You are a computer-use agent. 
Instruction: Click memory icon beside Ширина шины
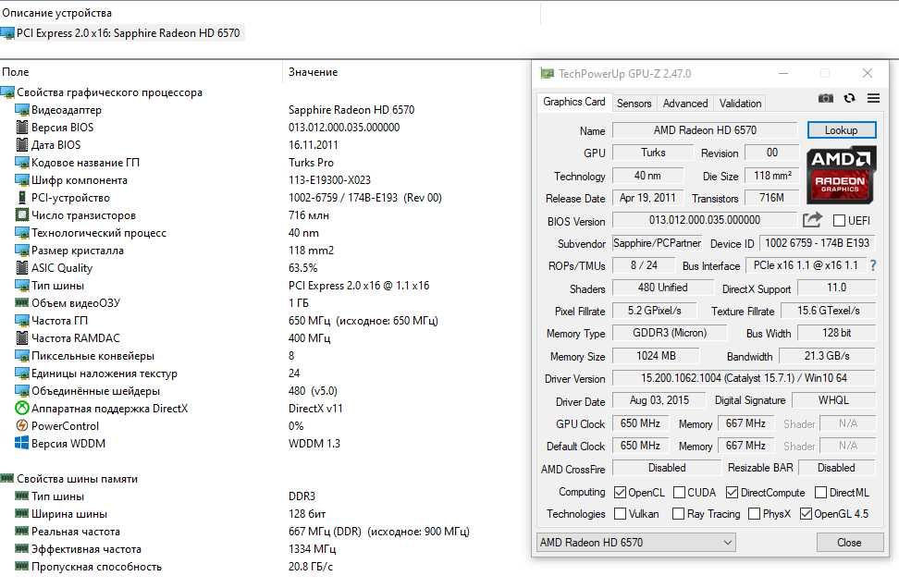click(x=22, y=513)
